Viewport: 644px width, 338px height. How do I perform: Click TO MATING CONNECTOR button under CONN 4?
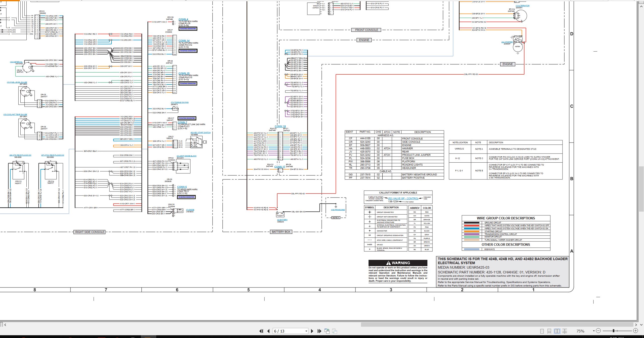(188, 29)
